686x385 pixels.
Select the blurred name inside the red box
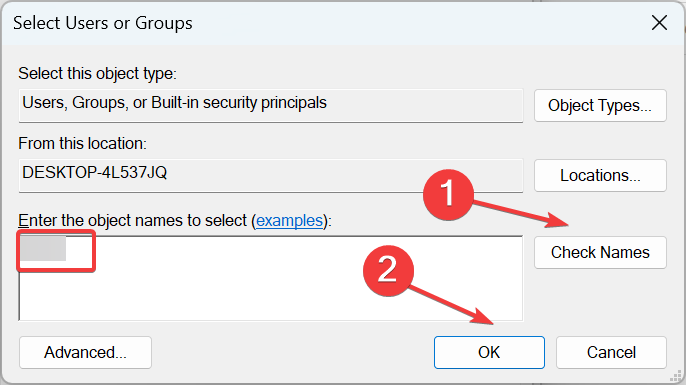[x=43, y=248]
